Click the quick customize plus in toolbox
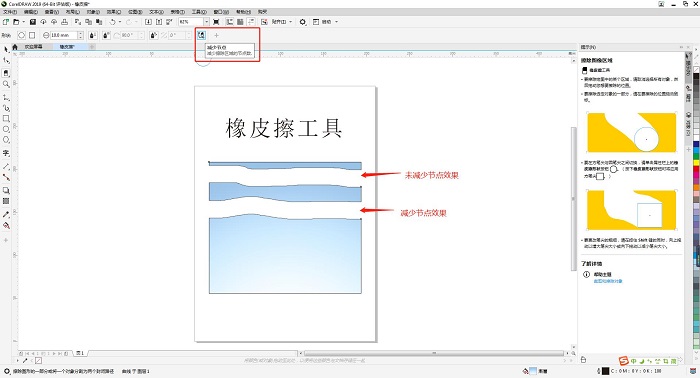The width and height of the screenshot is (700, 378). pyautogui.click(x=6, y=240)
